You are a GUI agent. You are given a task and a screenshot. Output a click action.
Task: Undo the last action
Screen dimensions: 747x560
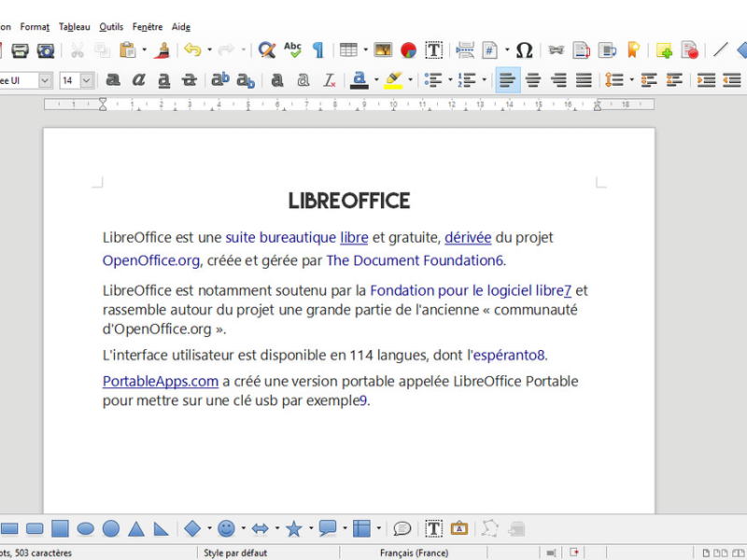tap(192, 50)
